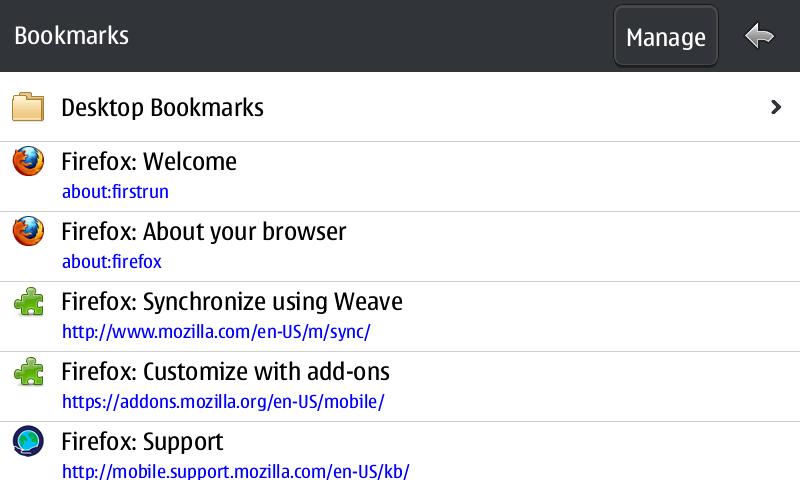Click the Bookmarks panel title

[71, 36]
